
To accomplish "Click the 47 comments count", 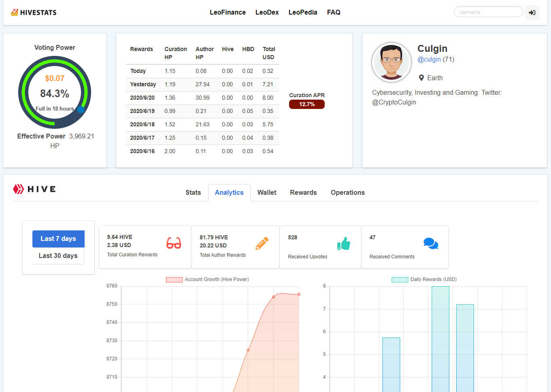I will click(x=372, y=237).
